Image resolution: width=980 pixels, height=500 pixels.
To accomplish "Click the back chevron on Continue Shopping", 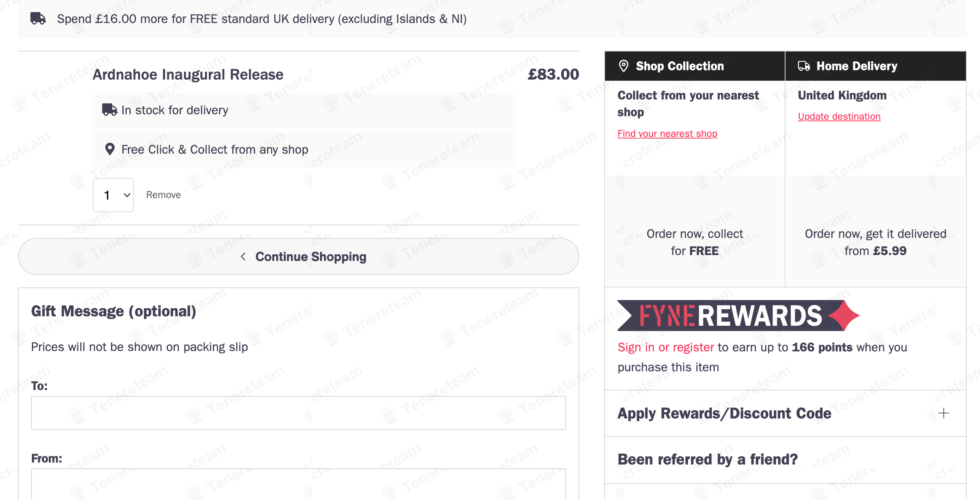I will tap(243, 257).
